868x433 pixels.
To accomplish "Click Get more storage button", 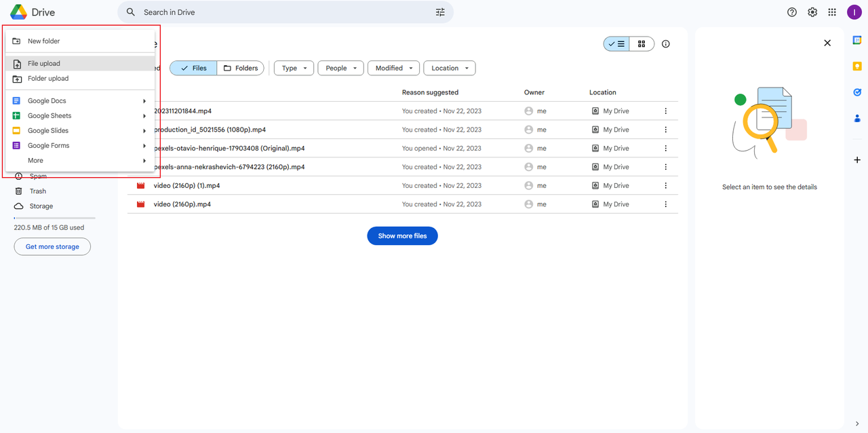I will pyautogui.click(x=52, y=246).
